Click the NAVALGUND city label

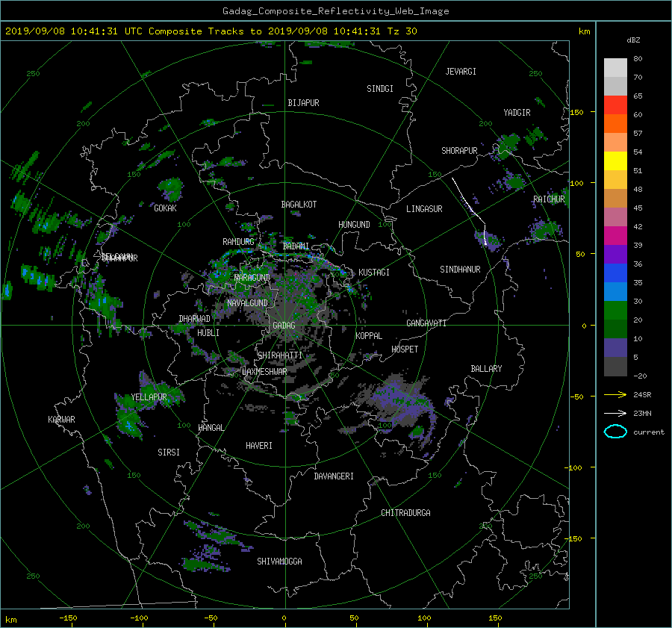click(x=247, y=303)
